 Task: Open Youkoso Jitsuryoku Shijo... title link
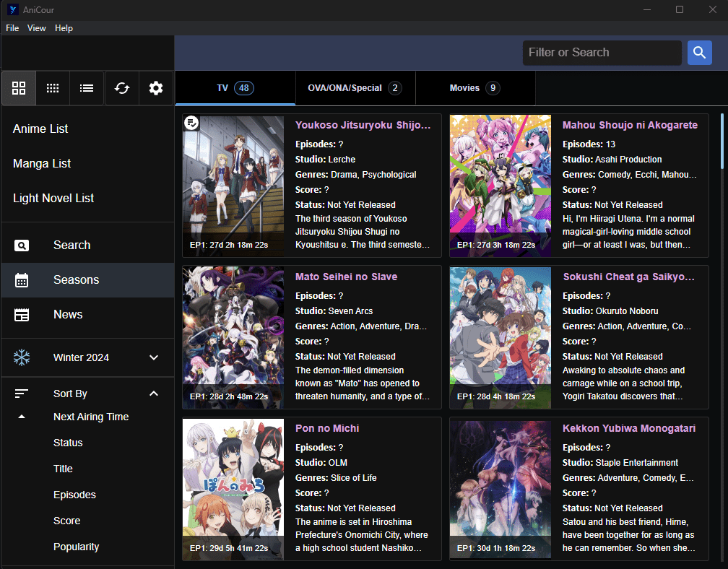pyautogui.click(x=363, y=126)
